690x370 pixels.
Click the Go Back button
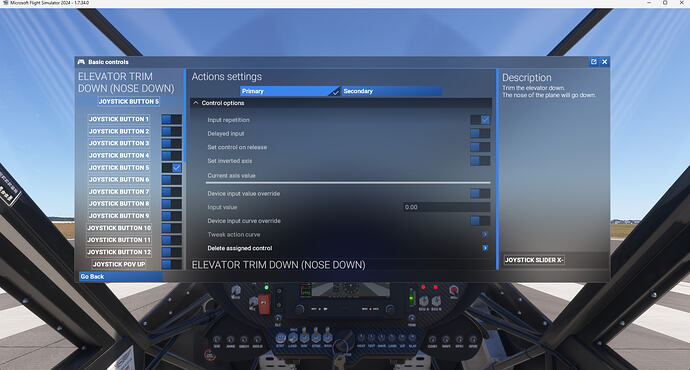click(x=121, y=277)
